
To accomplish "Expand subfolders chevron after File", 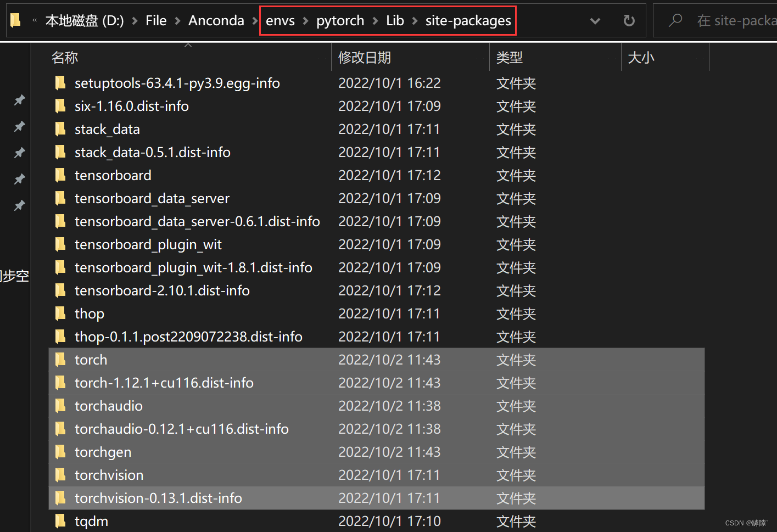I will 177,21.
